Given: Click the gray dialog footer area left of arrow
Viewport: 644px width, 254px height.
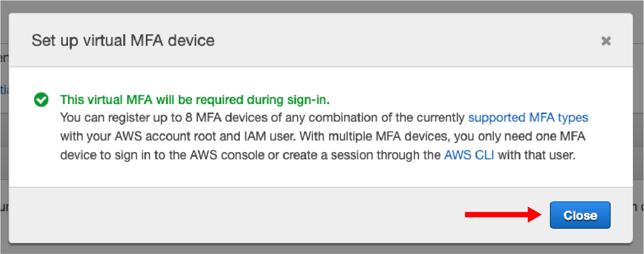Looking at the screenshot, I should [x=235, y=215].
